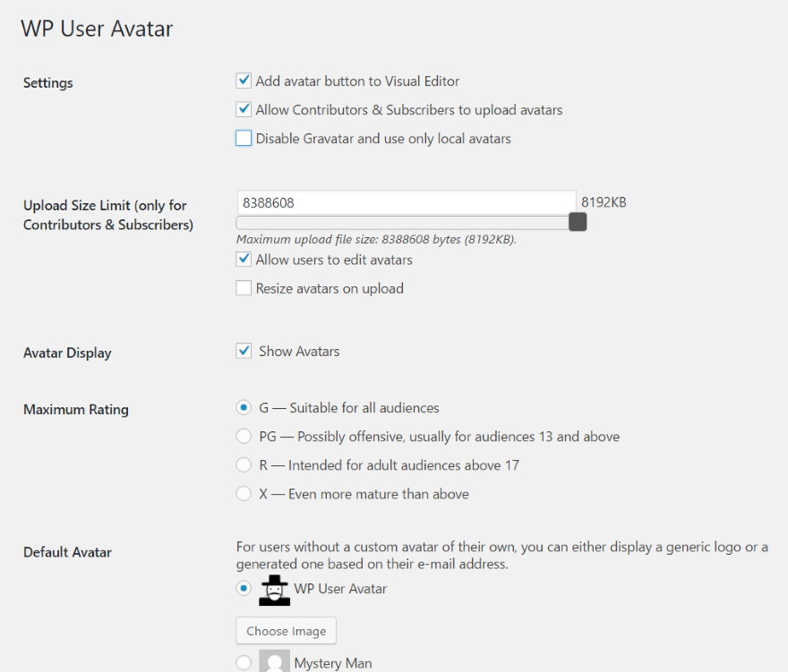Toggle the Show Avatars checkbox
Viewport: 788px width, 672px height.
tap(244, 351)
